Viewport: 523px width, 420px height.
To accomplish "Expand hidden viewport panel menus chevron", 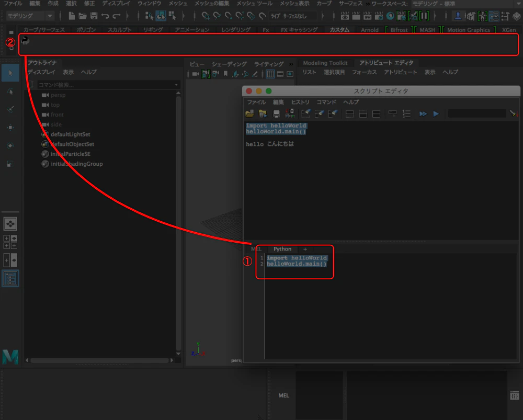I will tap(291, 64).
